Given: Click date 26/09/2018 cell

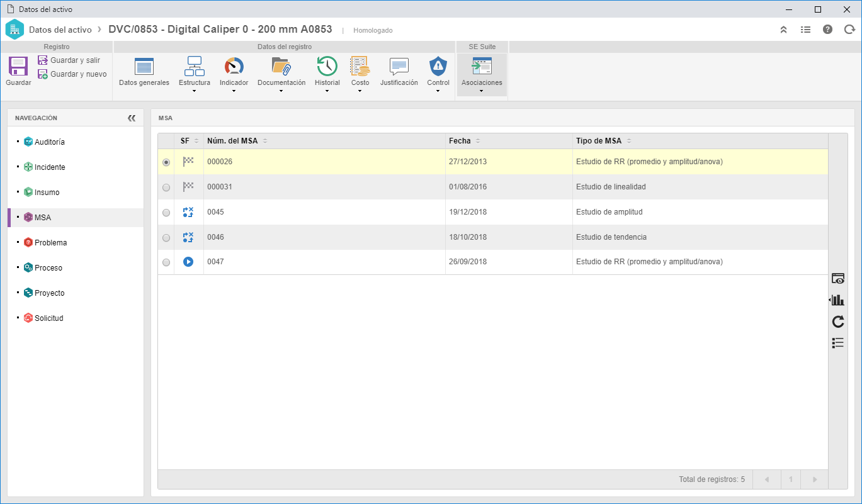Looking at the screenshot, I should click(x=509, y=262).
